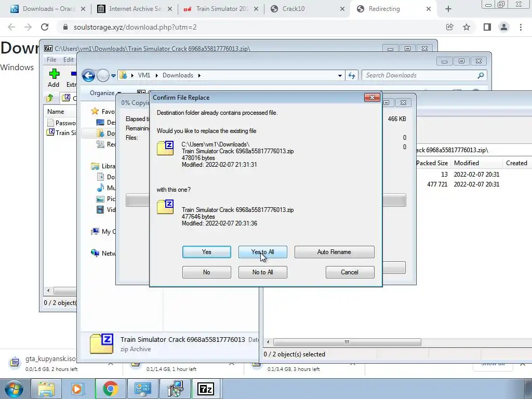Open Chrome taskbar icon

click(110, 389)
